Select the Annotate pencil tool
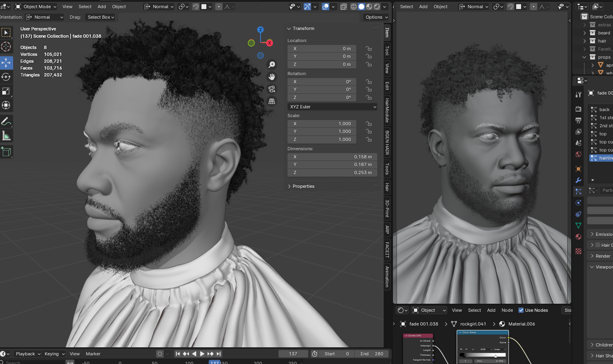Viewport: 613px width, 364px height. click(x=6, y=121)
